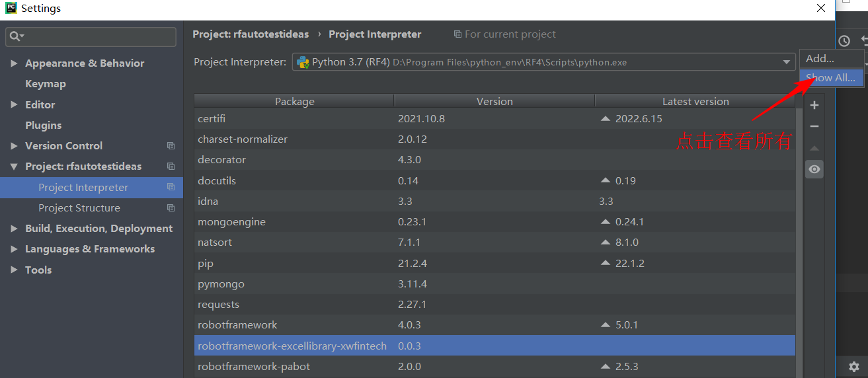Expand the Editor section arrow
Image resolution: width=868 pixels, height=378 pixels.
pos(14,104)
